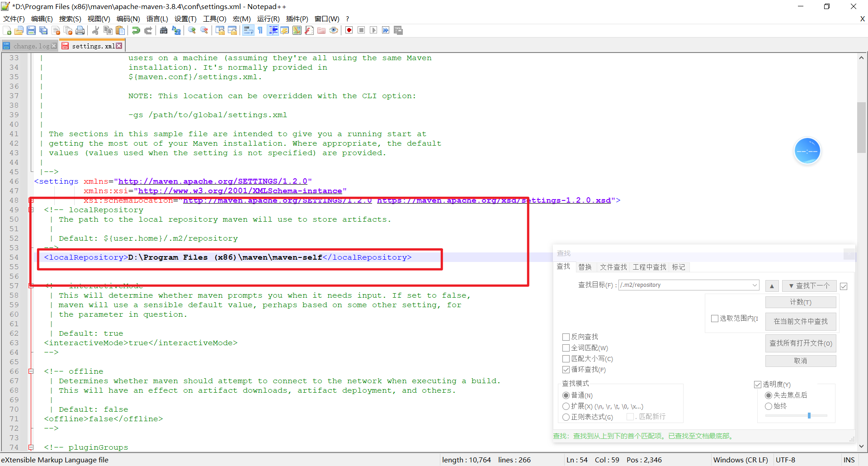The width and height of the screenshot is (868, 466).
Task: Redo the edit via toolbar
Action: (148, 30)
